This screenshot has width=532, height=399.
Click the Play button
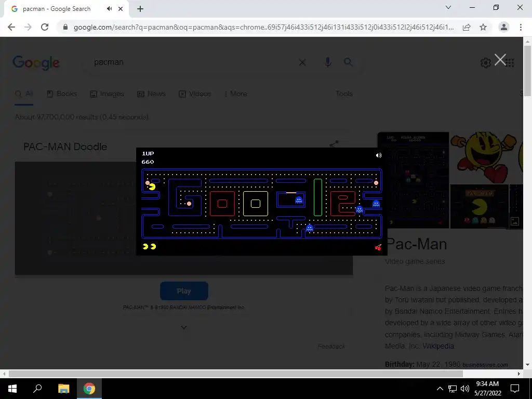(184, 291)
